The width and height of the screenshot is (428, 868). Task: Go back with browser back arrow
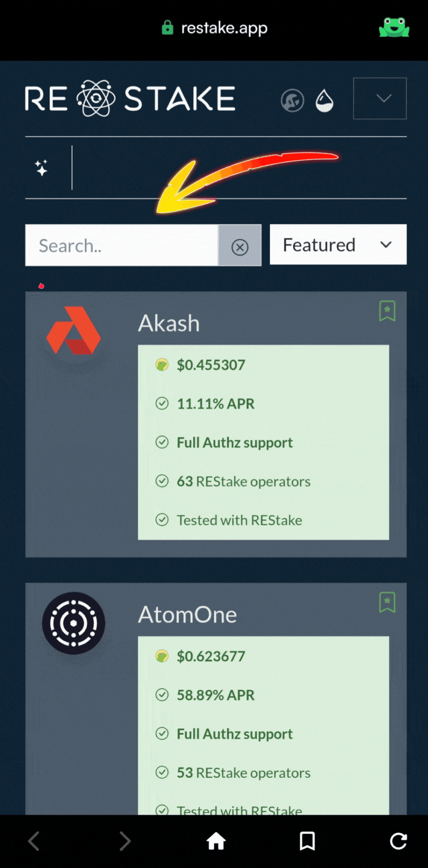click(34, 841)
